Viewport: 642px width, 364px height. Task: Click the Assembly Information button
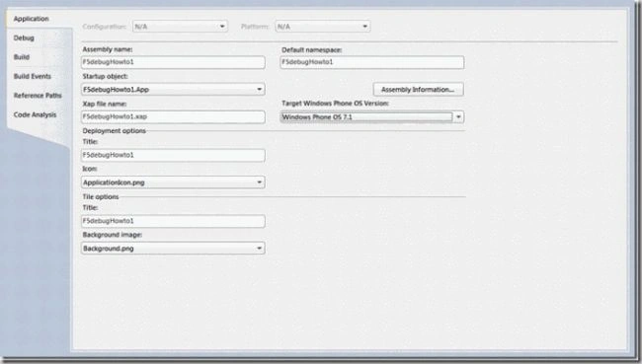[418, 89]
